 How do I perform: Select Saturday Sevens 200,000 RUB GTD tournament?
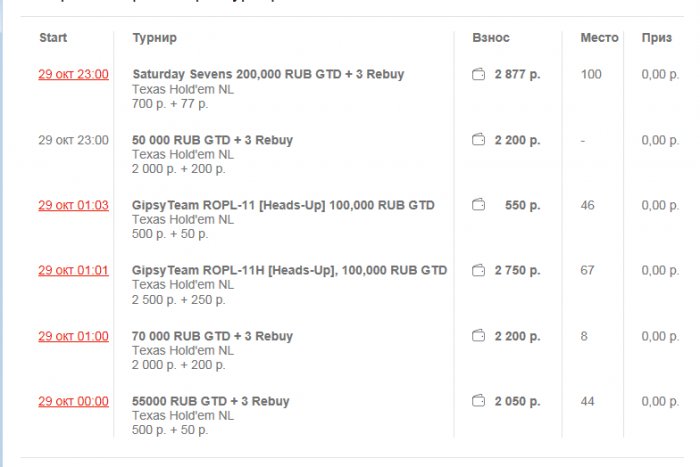268,74
